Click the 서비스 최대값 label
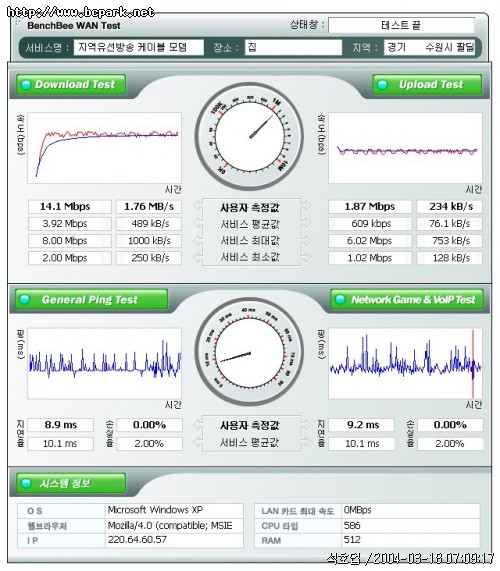 250,241
